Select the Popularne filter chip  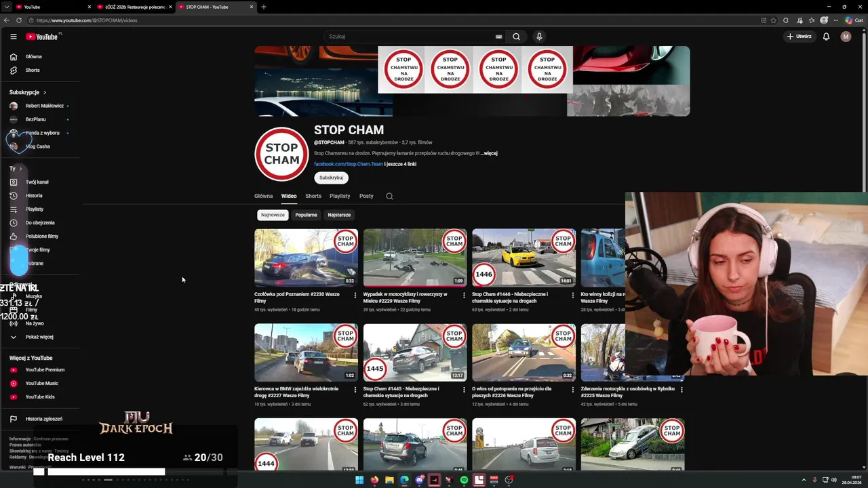[x=306, y=215]
